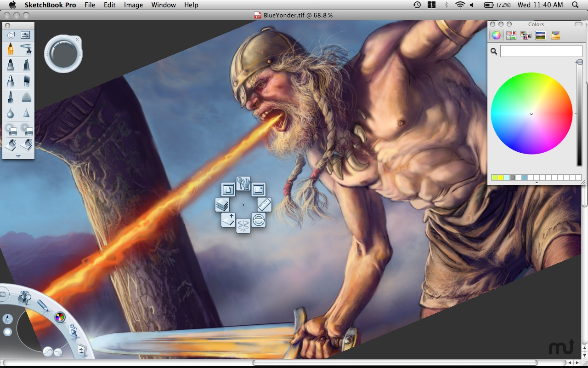Select the orange Pencil brush

click(x=11, y=49)
